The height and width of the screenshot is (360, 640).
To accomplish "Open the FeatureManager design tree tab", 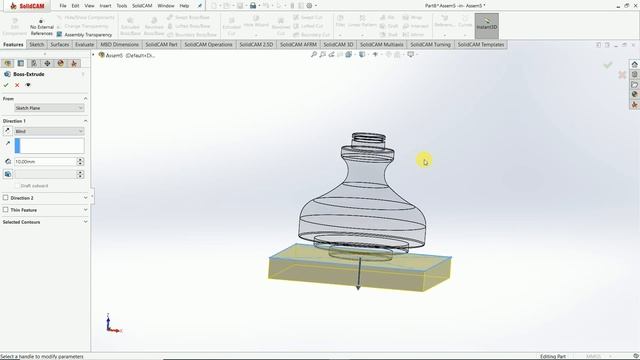I will [8, 63].
